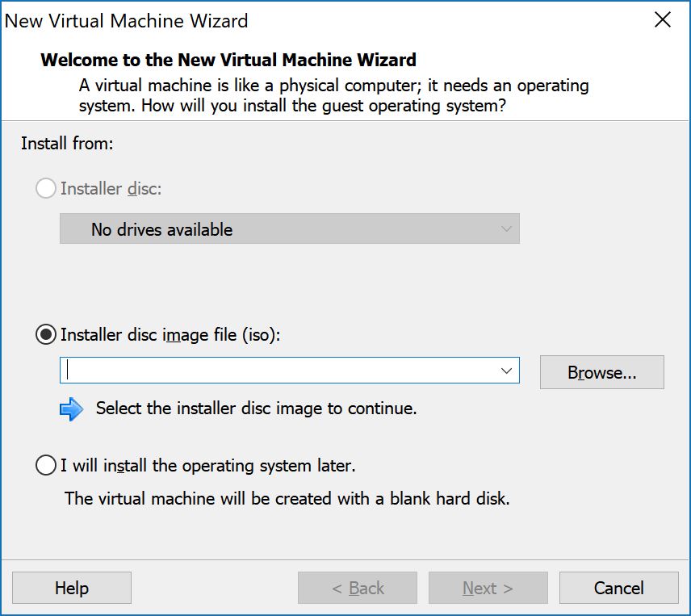Click the disabled Next button
The height and width of the screenshot is (616, 691).
[488, 588]
